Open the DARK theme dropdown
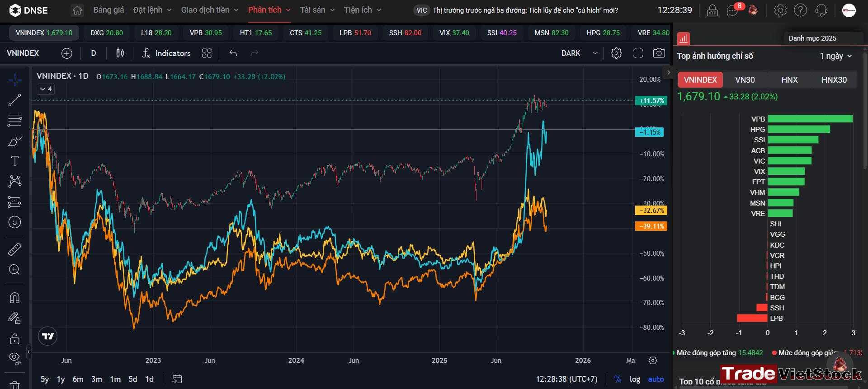868x389 pixels. (x=580, y=53)
